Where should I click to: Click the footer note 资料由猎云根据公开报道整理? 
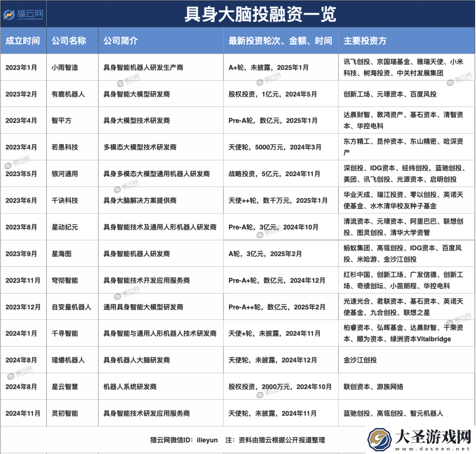pyautogui.click(x=282, y=440)
